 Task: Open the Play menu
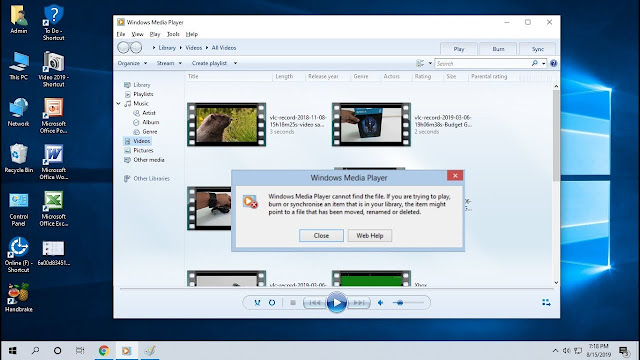[x=155, y=34]
